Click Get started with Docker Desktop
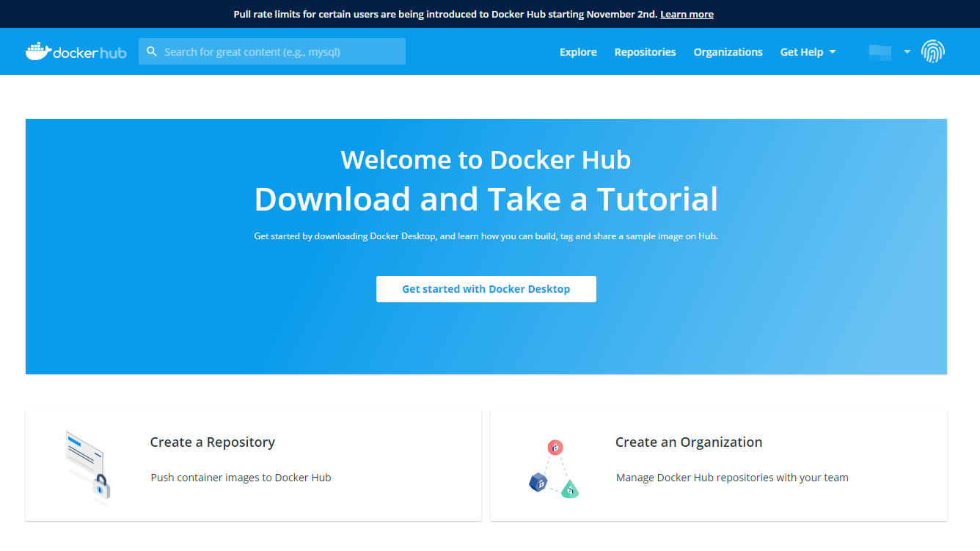Screen dimensions: 980x551 486,288
